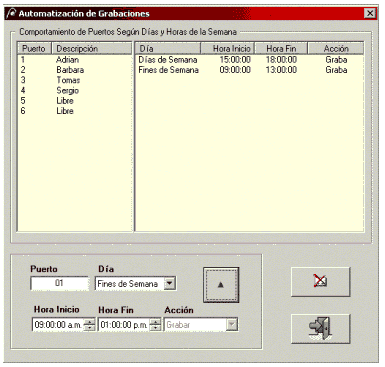Select the Fines de Semana schedule row
This screenshot has height=367, width=385.
249,70
